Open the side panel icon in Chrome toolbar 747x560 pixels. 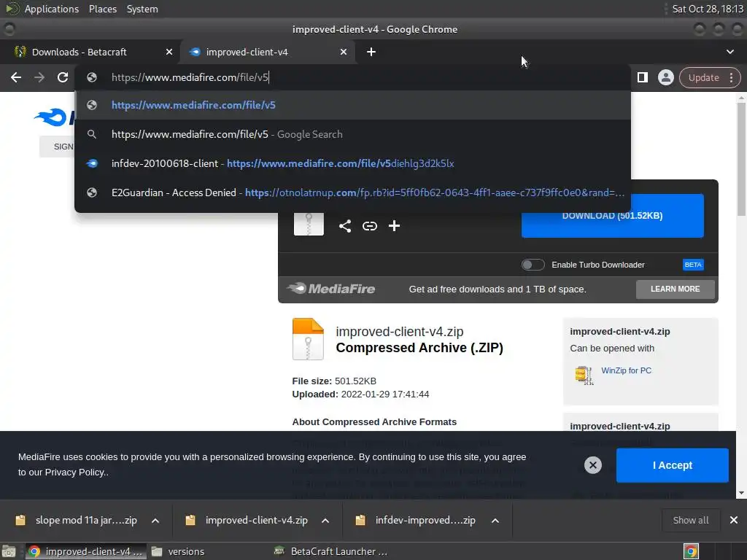(642, 77)
